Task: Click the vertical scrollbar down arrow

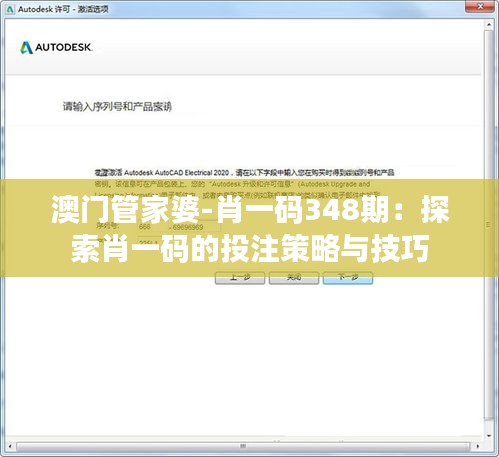Action: click(x=489, y=436)
